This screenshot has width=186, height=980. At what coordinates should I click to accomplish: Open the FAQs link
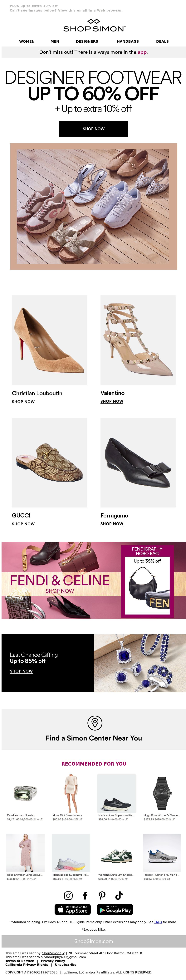158,922
